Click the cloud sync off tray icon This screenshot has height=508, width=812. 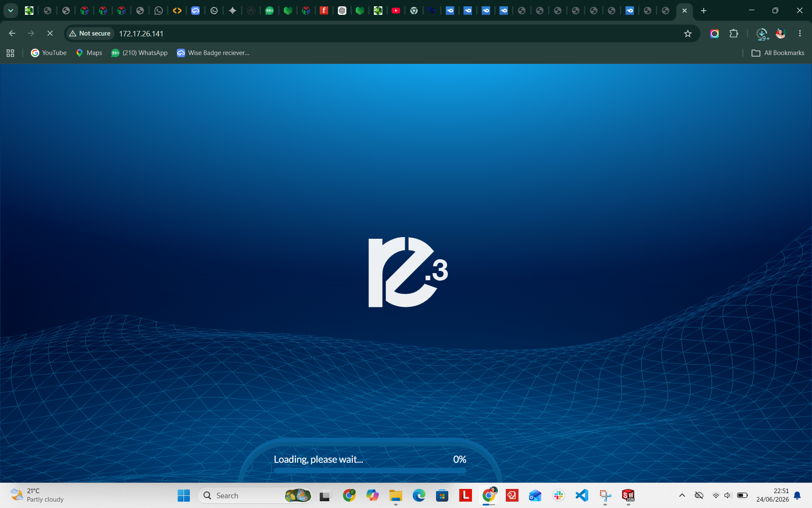tap(699, 495)
